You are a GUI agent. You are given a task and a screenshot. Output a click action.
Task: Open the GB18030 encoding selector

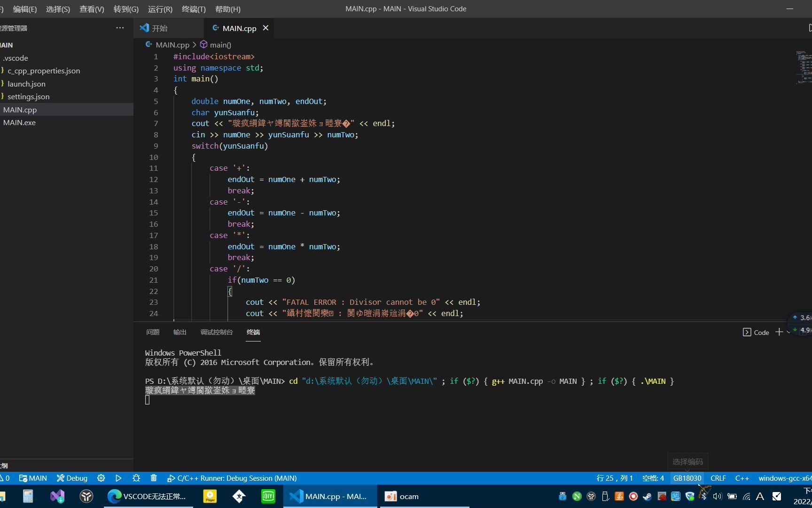click(687, 478)
